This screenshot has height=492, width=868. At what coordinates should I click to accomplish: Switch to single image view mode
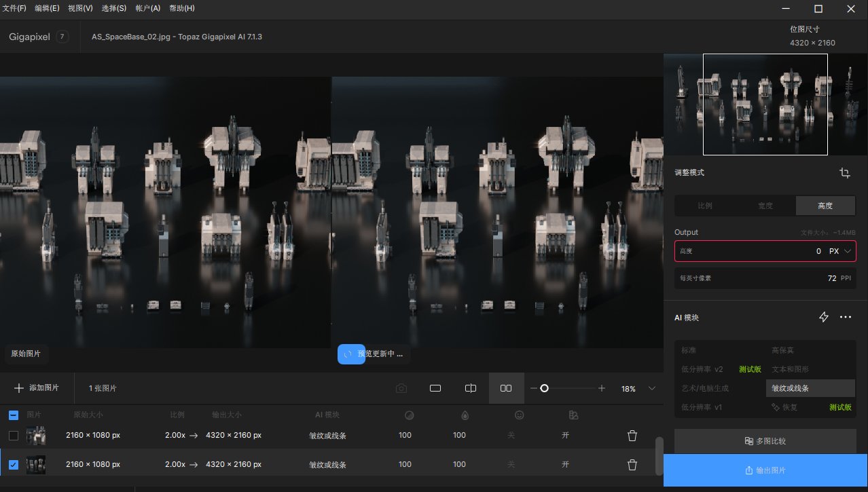(435, 387)
